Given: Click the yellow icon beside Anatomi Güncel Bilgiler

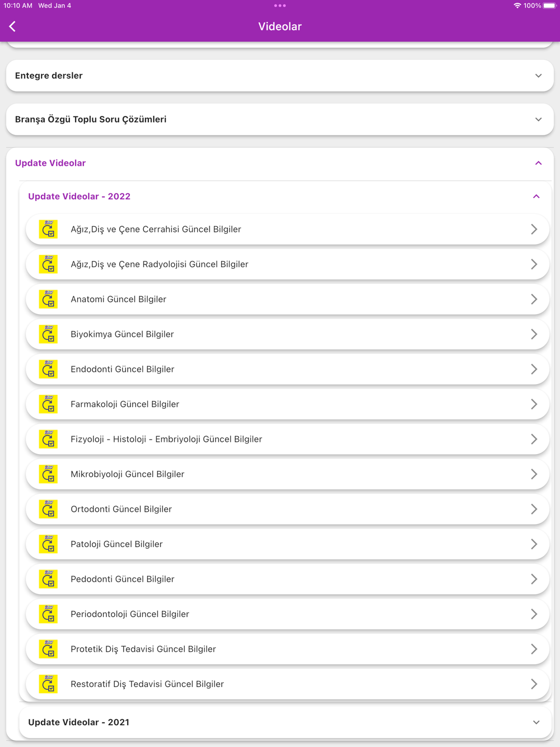Looking at the screenshot, I should [48, 299].
